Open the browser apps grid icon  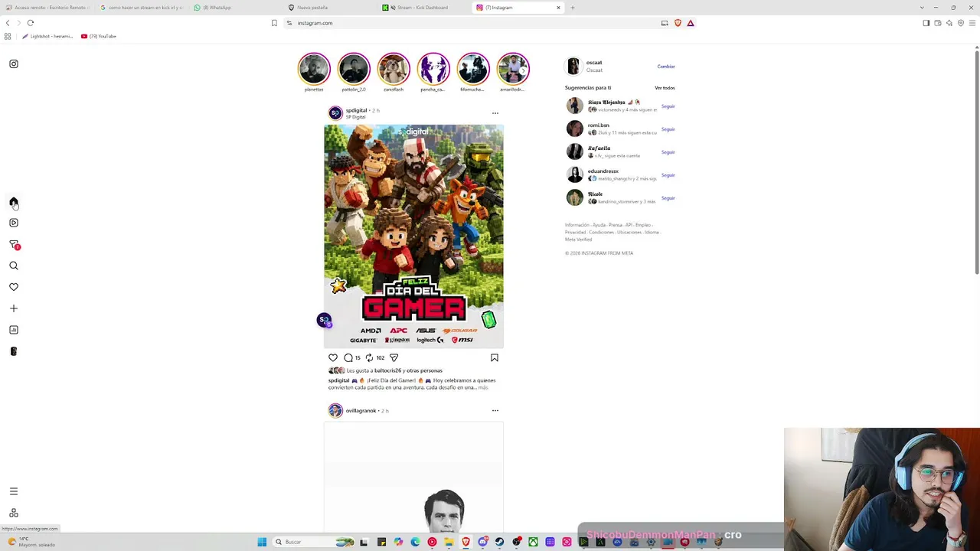coord(8,36)
